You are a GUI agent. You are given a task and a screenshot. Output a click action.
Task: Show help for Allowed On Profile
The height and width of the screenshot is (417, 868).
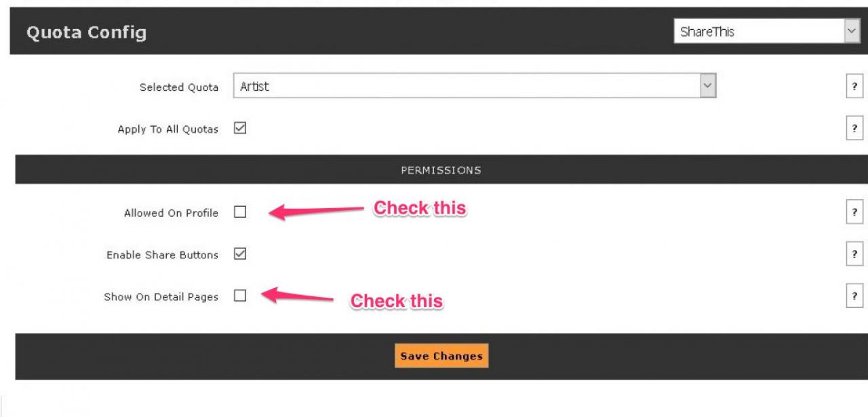pyautogui.click(x=854, y=212)
